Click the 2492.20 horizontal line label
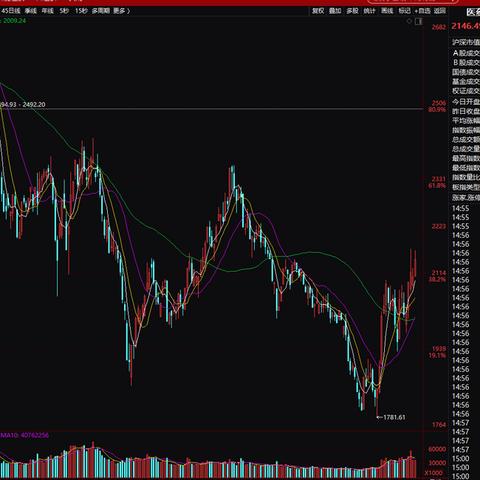The height and width of the screenshot is (480, 480). (34, 105)
